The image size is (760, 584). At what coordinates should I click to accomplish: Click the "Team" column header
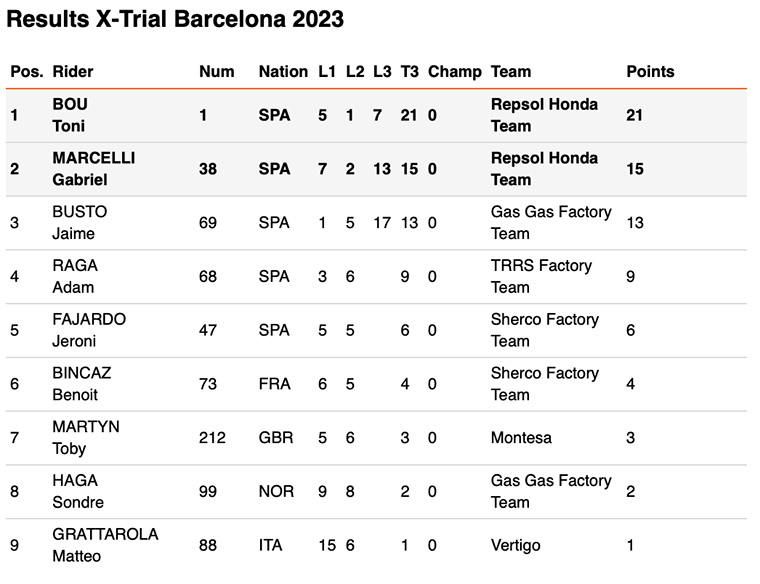coord(511,72)
